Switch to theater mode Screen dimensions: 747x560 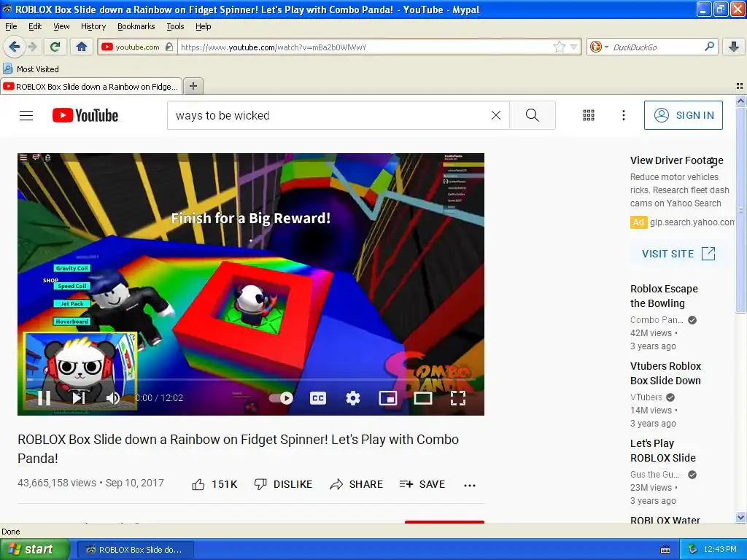(x=422, y=398)
